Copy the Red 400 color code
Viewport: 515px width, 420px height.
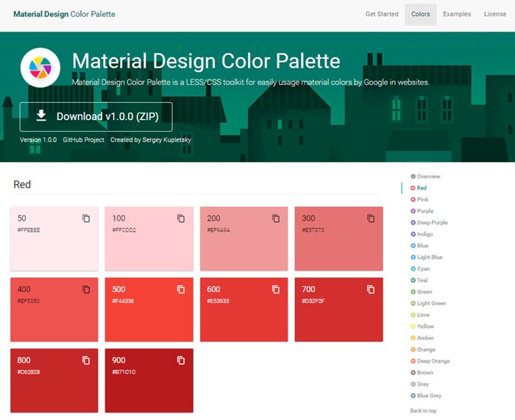pyautogui.click(x=86, y=289)
